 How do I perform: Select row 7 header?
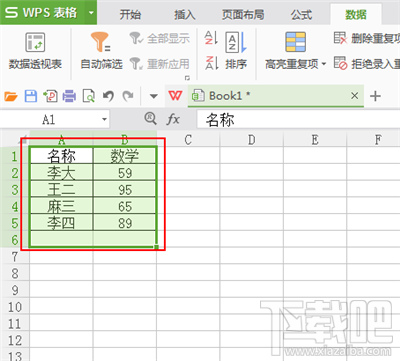point(15,256)
